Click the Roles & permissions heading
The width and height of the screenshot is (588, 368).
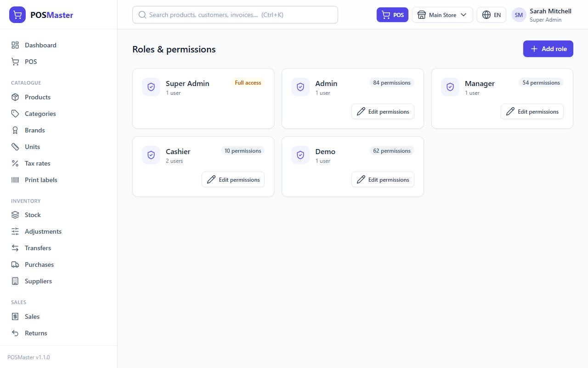tap(174, 49)
